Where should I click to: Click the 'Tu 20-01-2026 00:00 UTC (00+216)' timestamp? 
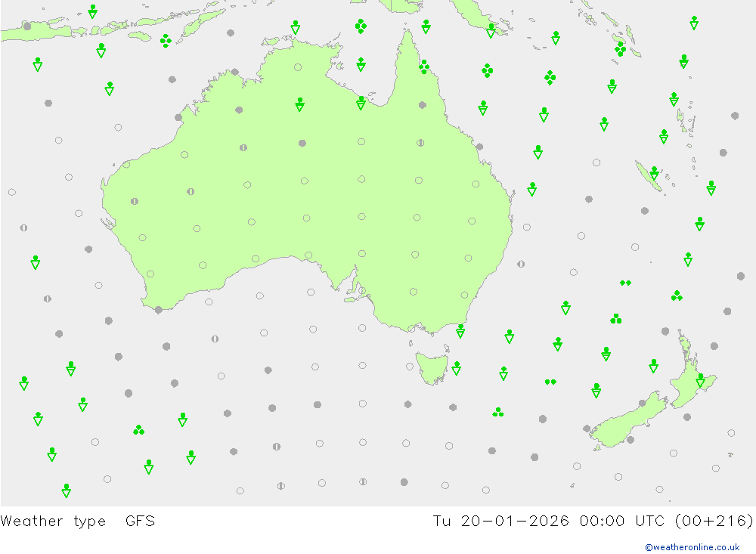(x=593, y=521)
